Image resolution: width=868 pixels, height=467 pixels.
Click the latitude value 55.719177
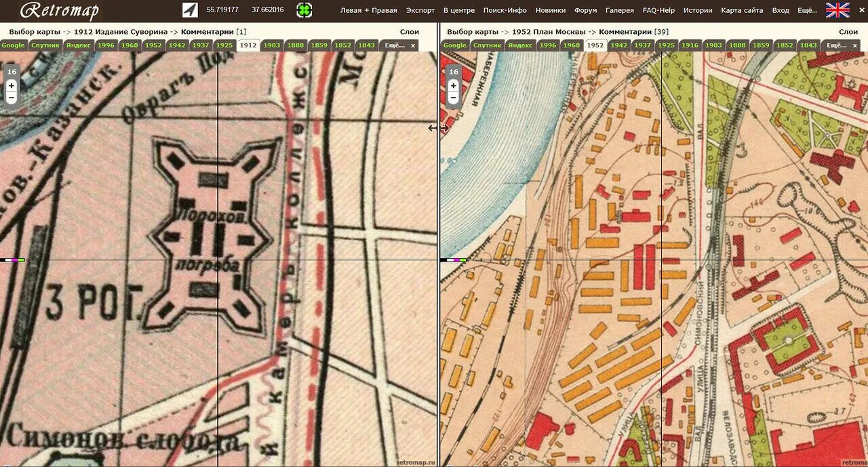pyautogui.click(x=222, y=10)
